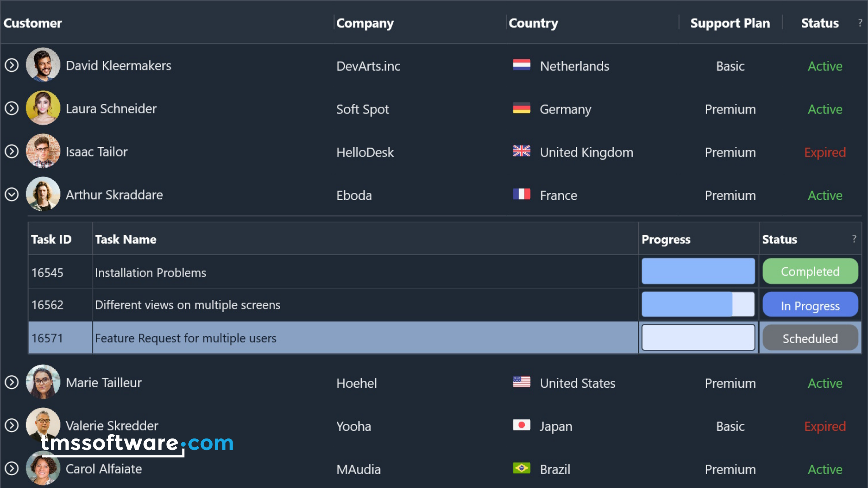This screenshot has width=868, height=488.
Task: Click the In Progress status badge
Action: click(x=810, y=305)
